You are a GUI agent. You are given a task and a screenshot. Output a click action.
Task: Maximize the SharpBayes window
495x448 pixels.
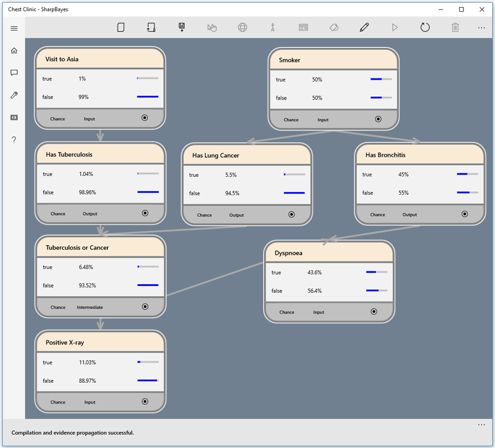461,9
